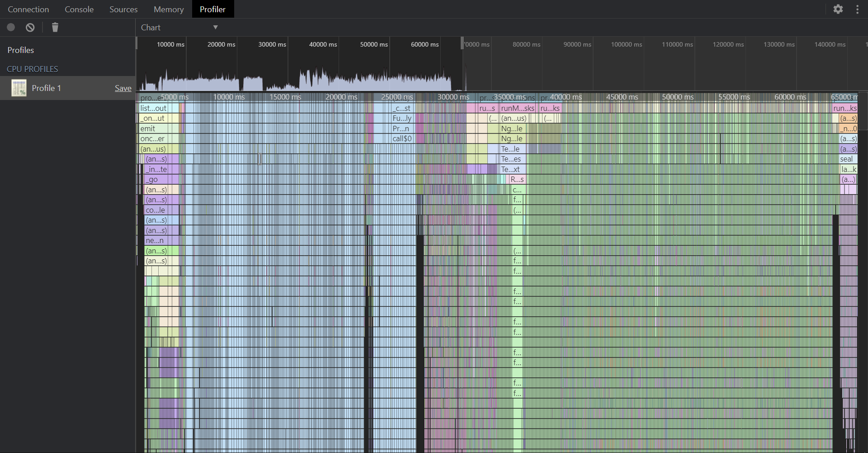
Task: Start recording a new CPU profile
Action: (11, 27)
